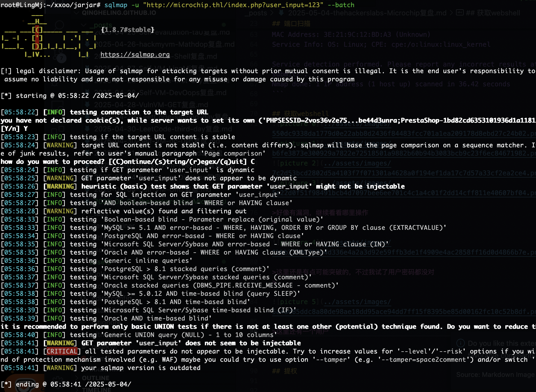The width and height of the screenshot is (536, 392).
Task: Click the '[*] starting @ 05:58:22' line
Action: (x=70, y=96)
